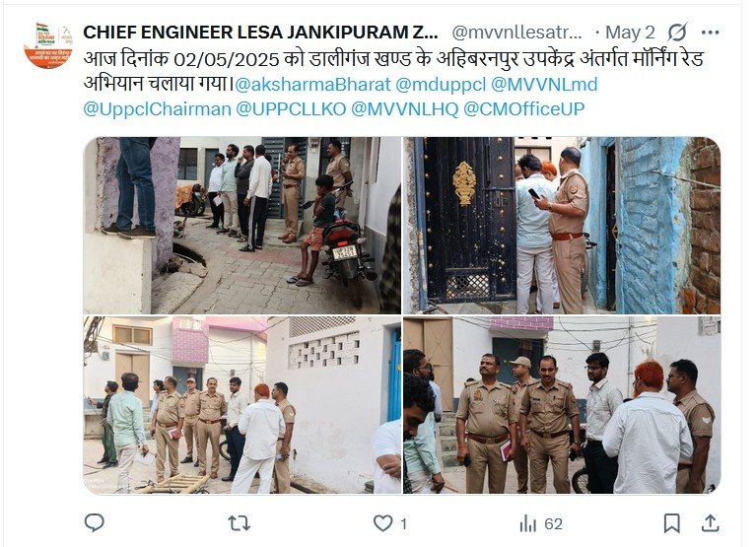The image size is (756, 547).
Task: Open the May 2 timestamp link
Action: pyautogui.click(x=630, y=33)
